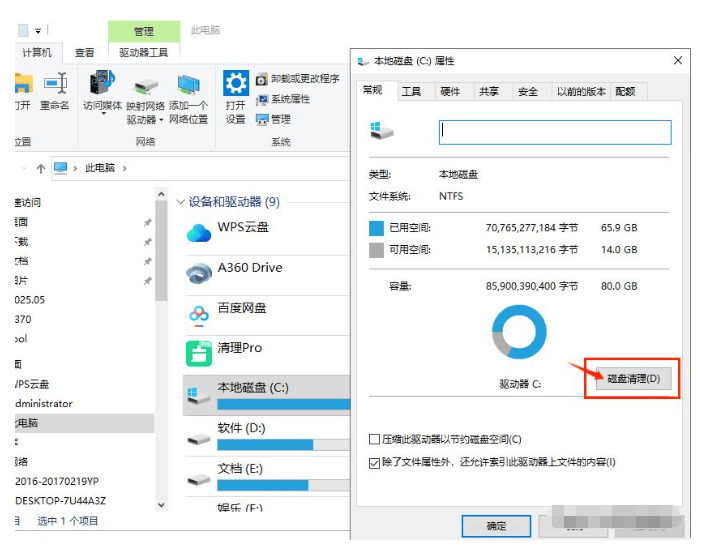Click the WPS云盘 cloud icon
The width and height of the screenshot is (707, 549).
point(199,233)
